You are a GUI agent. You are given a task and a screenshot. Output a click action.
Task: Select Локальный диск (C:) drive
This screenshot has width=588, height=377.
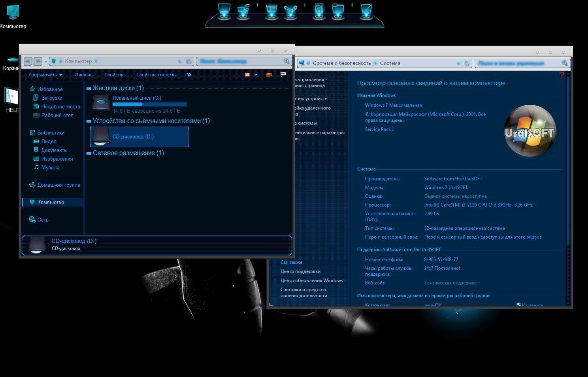[x=139, y=104]
